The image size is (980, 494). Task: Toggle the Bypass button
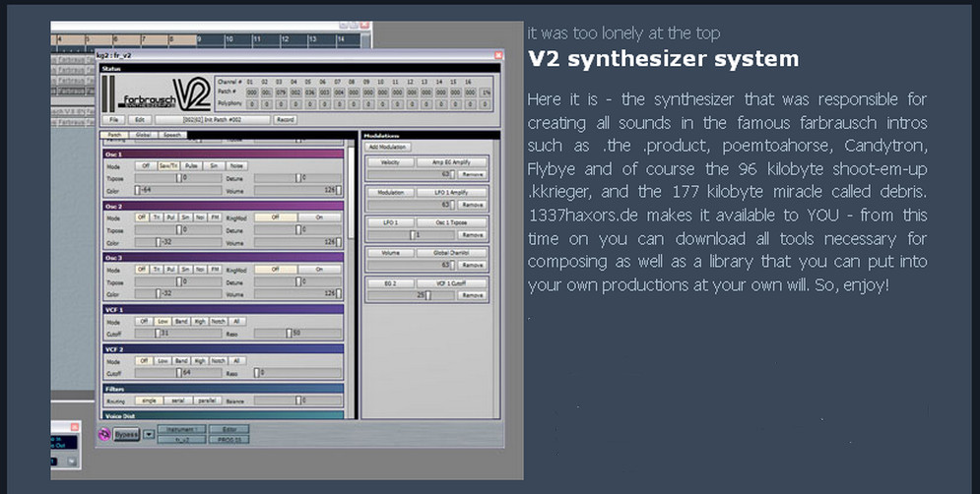[x=126, y=434]
